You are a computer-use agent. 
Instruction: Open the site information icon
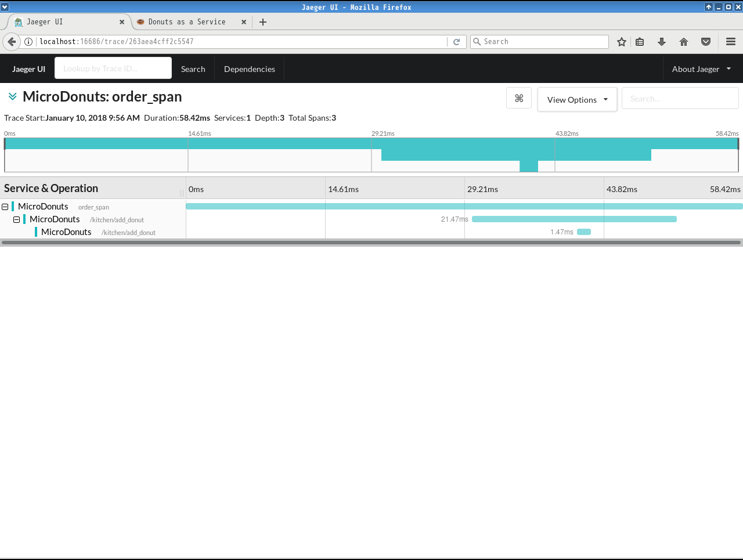point(28,42)
